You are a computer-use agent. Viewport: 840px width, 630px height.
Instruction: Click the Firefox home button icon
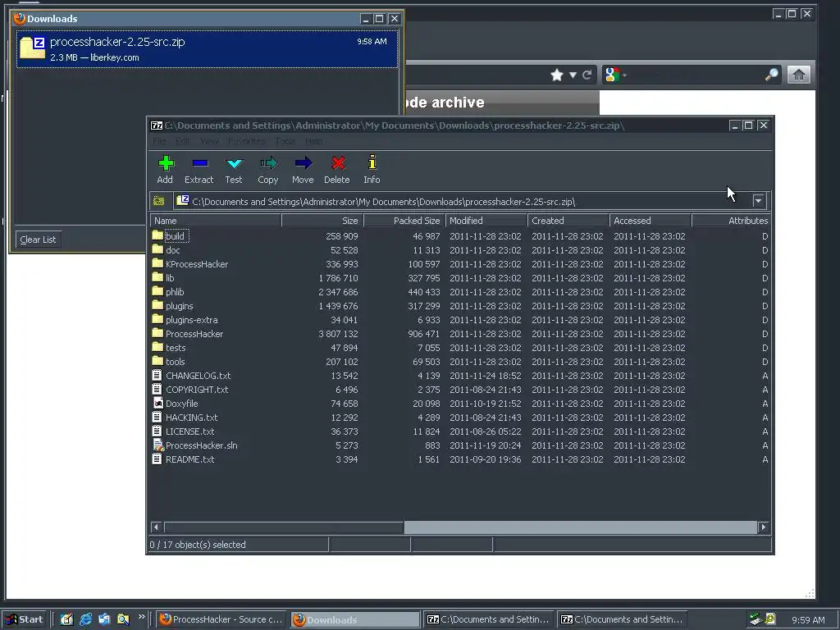pyautogui.click(x=798, y=75)
